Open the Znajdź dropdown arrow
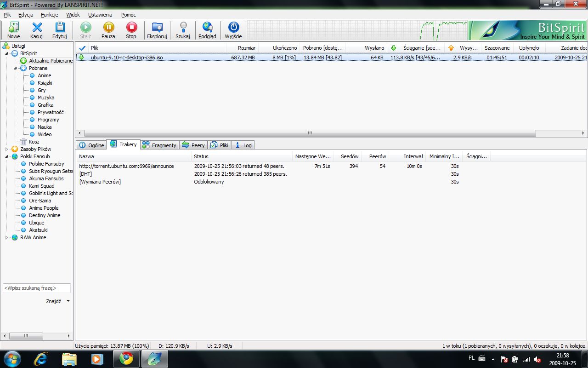The height and width of the screenshot is (368, 588). point(68,301)
